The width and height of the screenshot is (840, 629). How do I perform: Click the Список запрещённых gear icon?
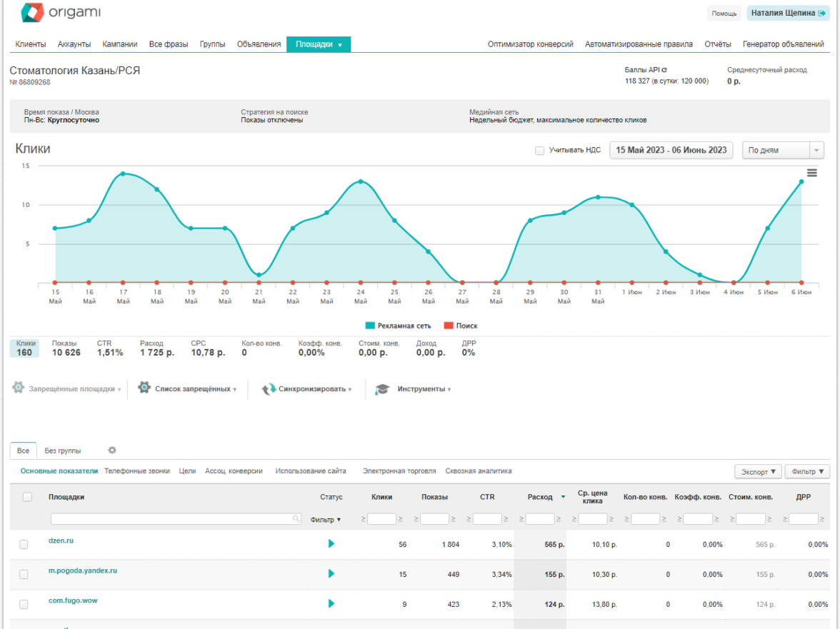[144, 388]
